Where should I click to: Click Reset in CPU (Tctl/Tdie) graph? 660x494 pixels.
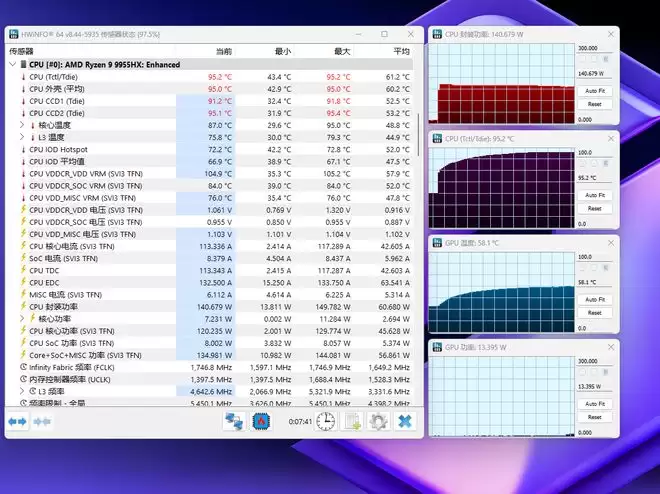point(595,208)
